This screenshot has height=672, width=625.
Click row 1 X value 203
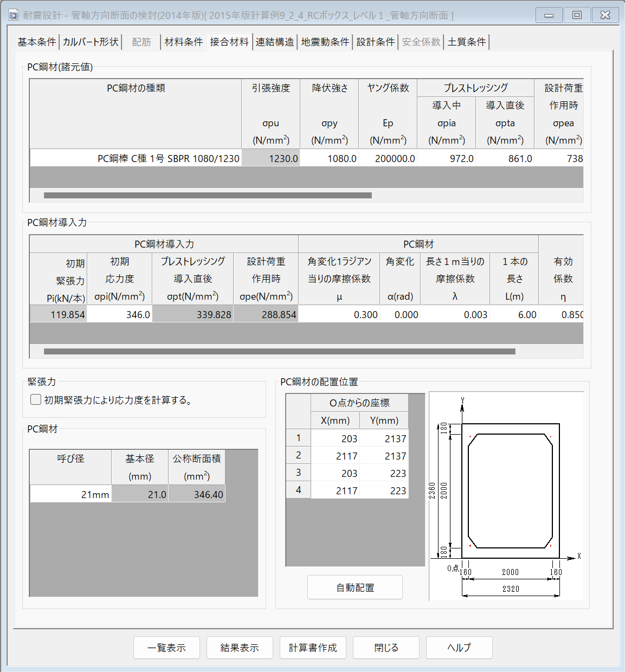coord(336,438)
